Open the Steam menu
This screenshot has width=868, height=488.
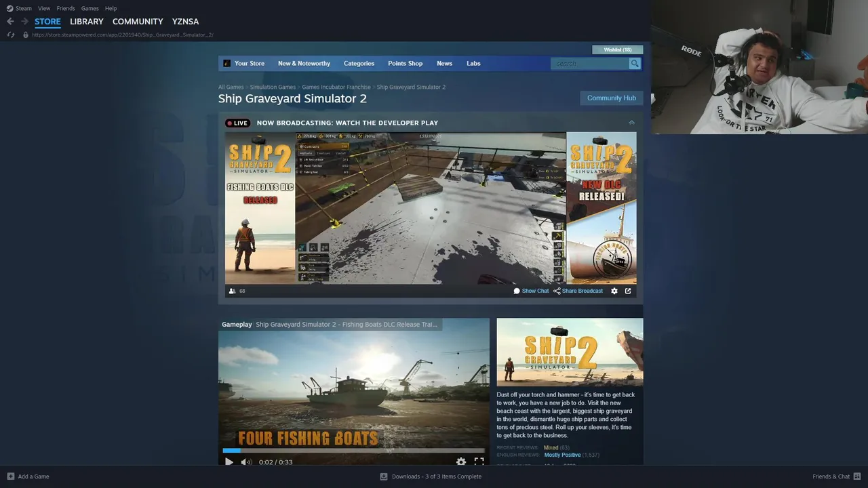pyautogui.click(x=24, y=8)
